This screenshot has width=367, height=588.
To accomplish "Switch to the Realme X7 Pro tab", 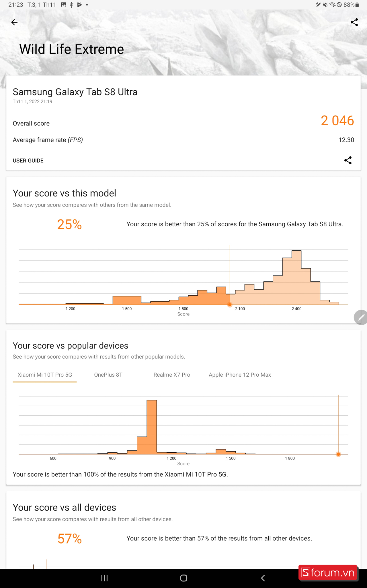I will pyautogui.click(x=172, y=375).
